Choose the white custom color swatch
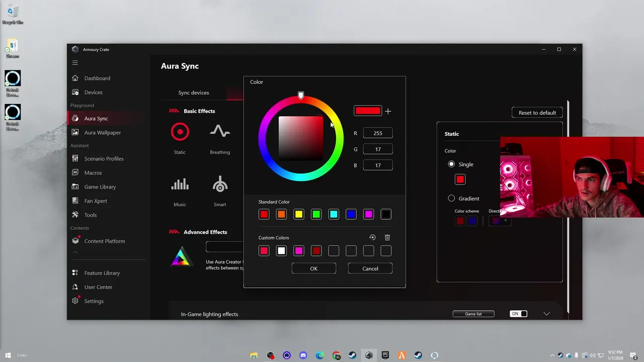The height and width of the screenshot is (362, 644). tap(281, 251)
